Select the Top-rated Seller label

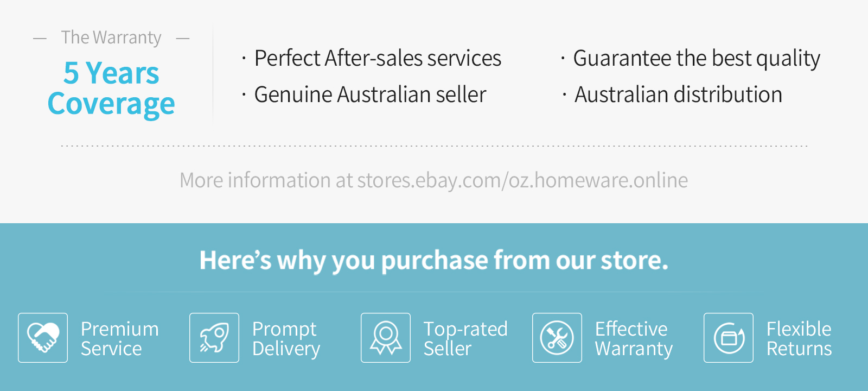coord(465,338)
